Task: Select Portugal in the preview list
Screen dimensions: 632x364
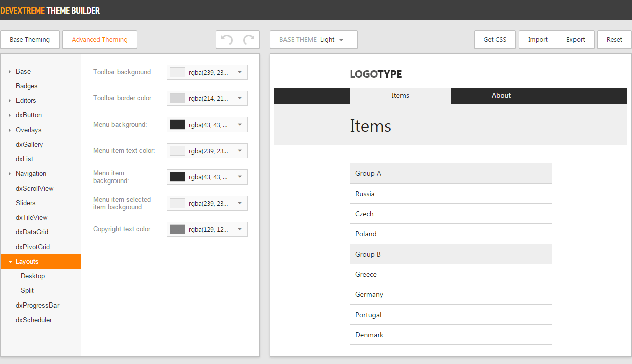Action: (x=451, y=315)
